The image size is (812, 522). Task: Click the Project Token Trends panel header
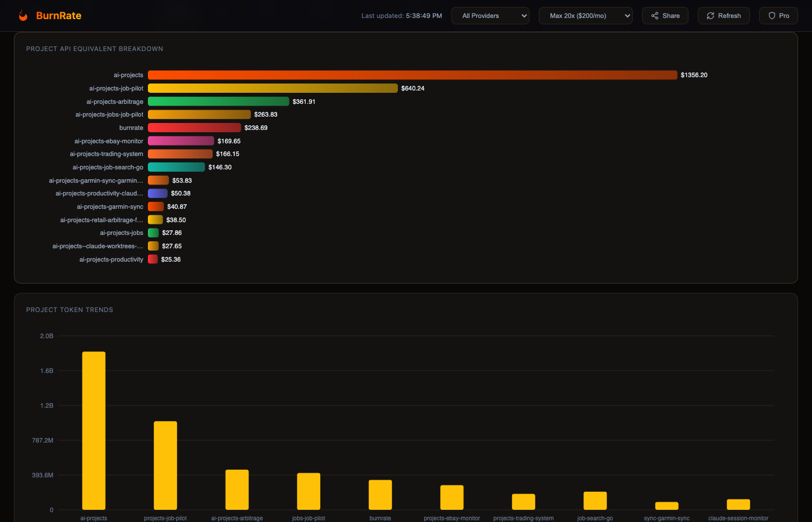69,310
